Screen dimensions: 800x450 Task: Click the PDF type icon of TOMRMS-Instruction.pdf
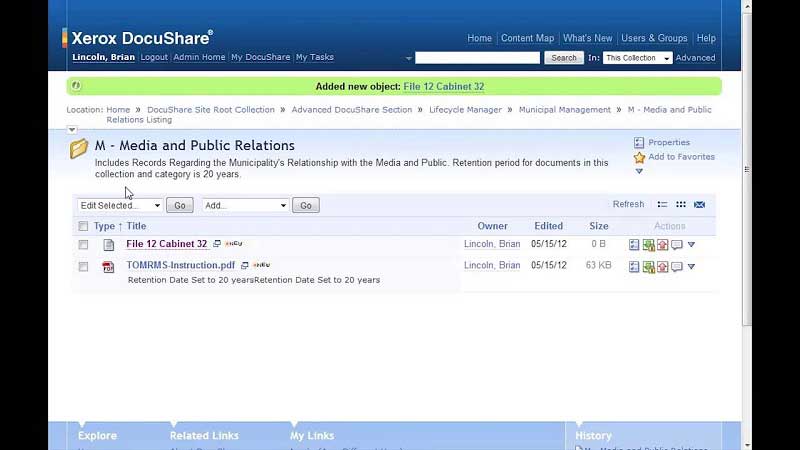pyautogui.click(x=108, y=266)
